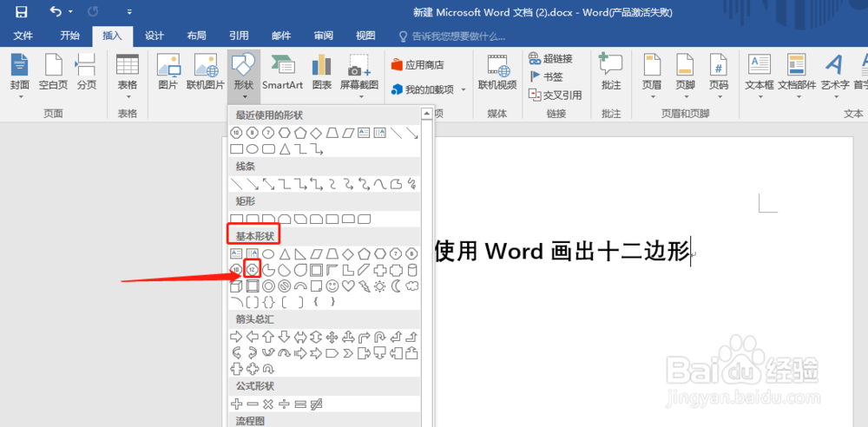Choose the no-symbol prohibited shape
The width and height of the screenshot is (868, 427).
click(x=285, y=286)
